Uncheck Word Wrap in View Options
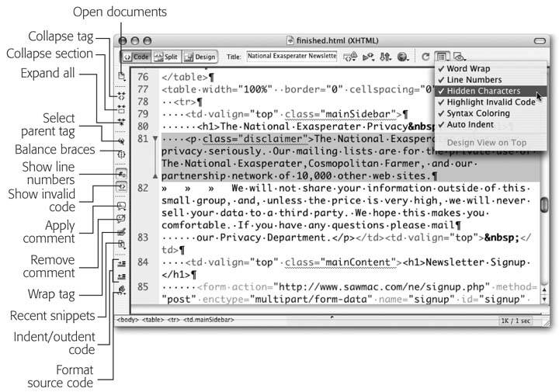559x392 pixels. coord(491,68)
